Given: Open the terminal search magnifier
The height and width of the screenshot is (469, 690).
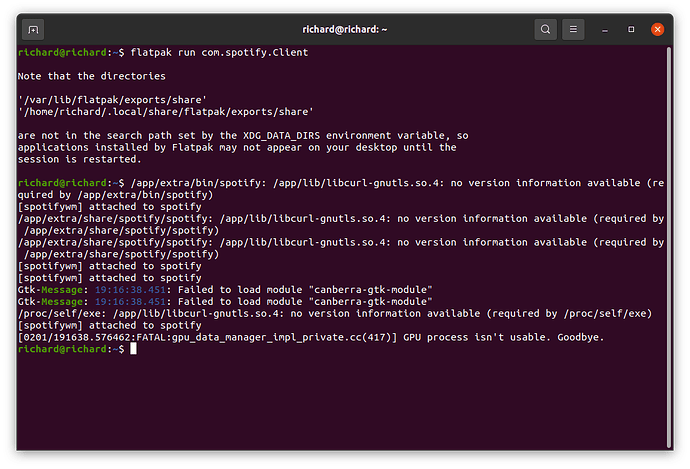Looking at the screenshot, I should point(545,29).
